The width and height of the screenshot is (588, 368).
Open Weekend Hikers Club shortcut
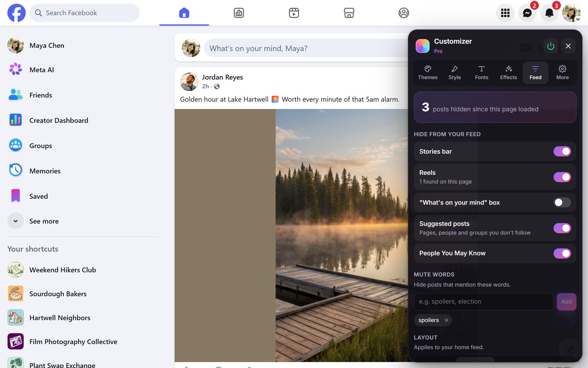pos(83,270)
